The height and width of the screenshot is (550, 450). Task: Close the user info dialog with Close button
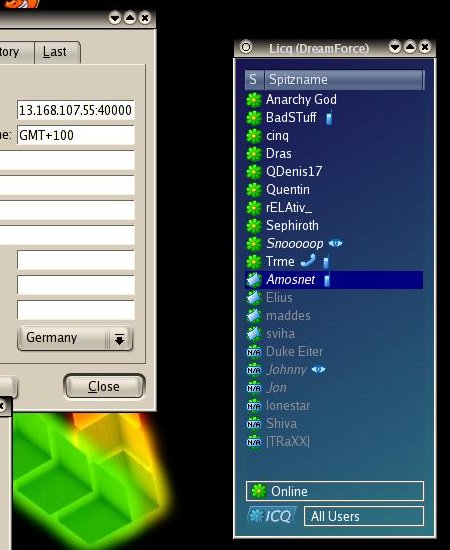pos(104,386)
